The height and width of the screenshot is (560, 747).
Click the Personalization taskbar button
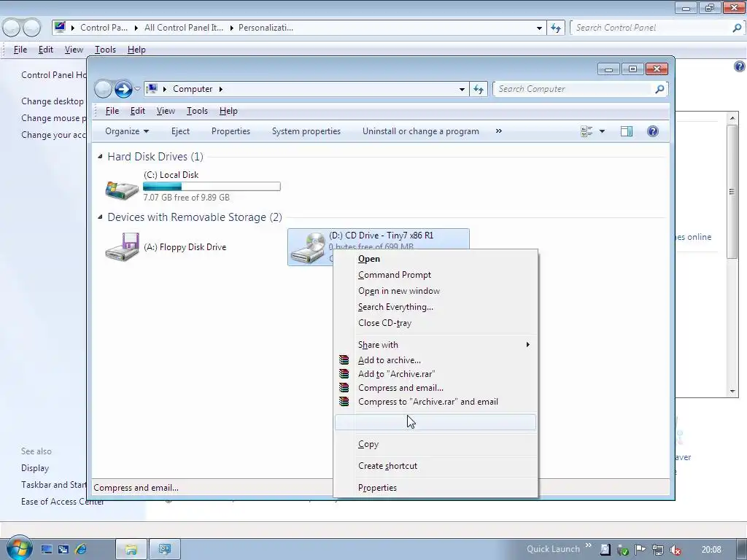click(165, 550)
